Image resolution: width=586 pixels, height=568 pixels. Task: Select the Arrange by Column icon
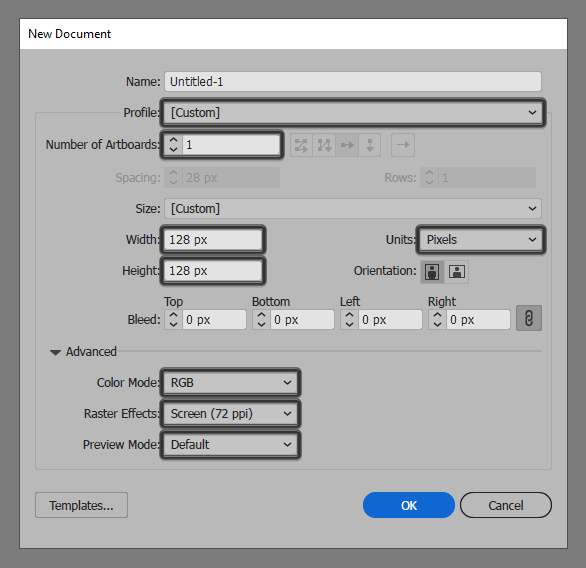coord(370,145)
